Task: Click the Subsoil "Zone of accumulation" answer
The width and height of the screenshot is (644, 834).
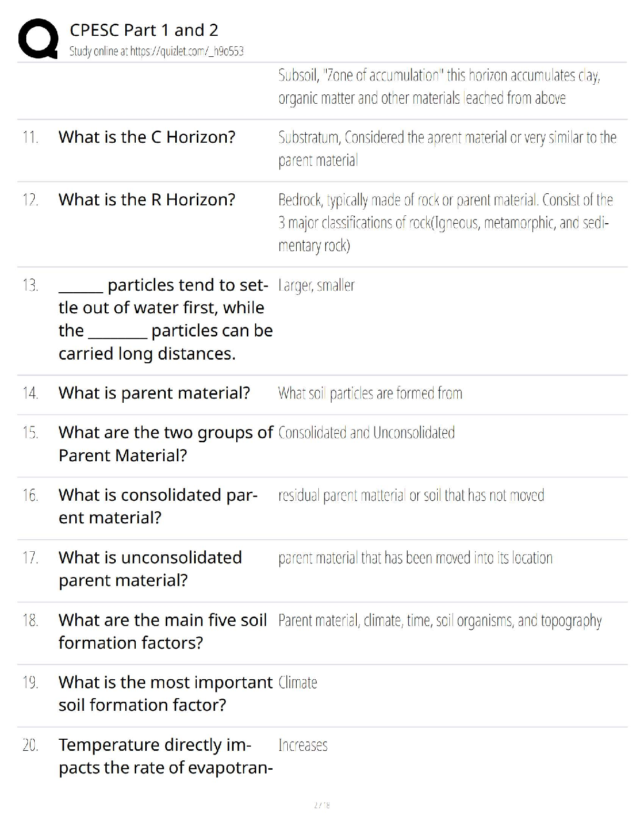Action: point(439,87)
